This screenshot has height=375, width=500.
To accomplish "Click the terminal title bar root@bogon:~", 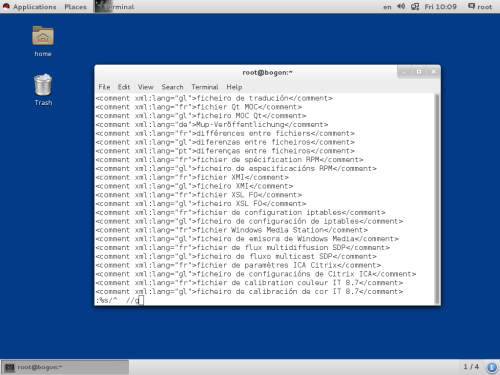I will click(267, 72).
